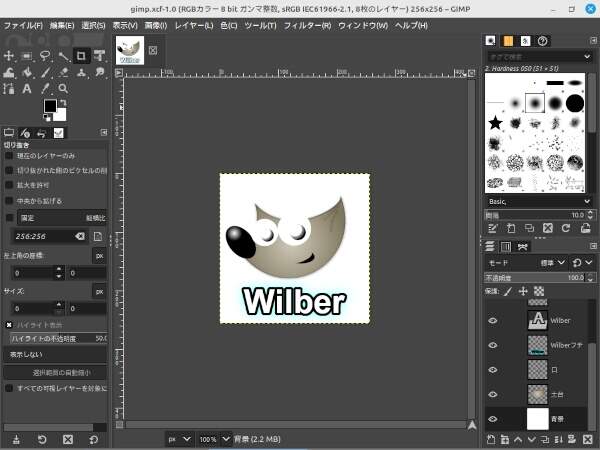Select the Zoom magnifier tool
Viewport: 600px width, 450px height.
(x=63, y=88)
